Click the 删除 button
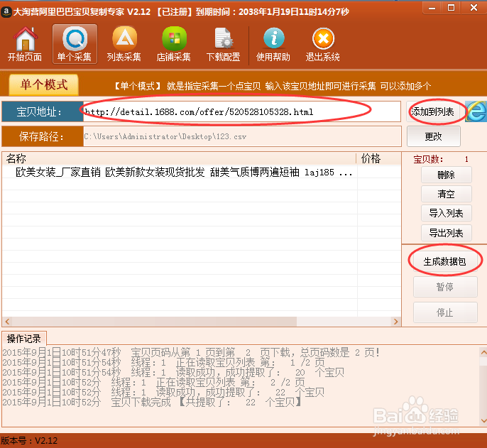Viewport: 487px width, 448px height. [x=447, y=175]
